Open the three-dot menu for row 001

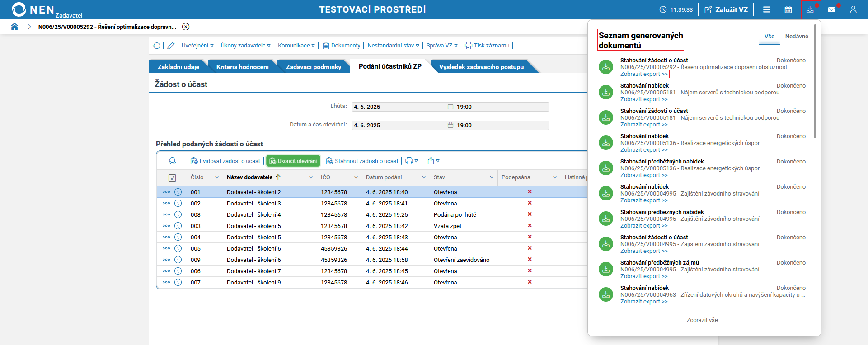(x=166, y=192)
